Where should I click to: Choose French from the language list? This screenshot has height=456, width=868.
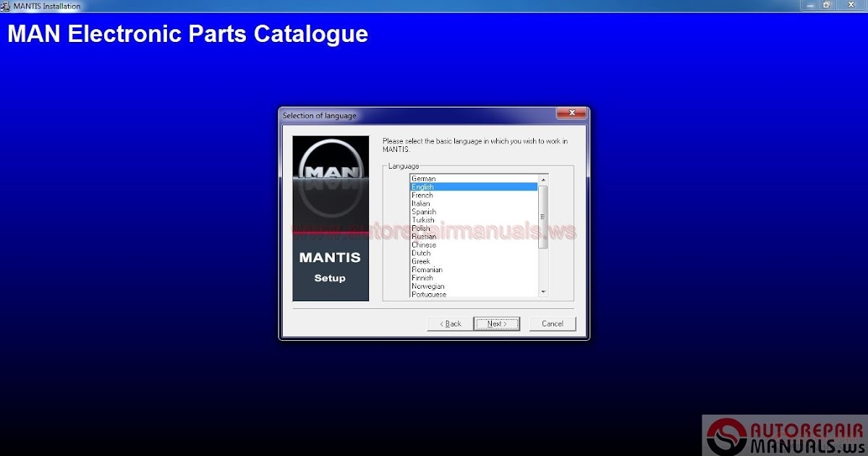pyautogui.click(x=474, y=195)
